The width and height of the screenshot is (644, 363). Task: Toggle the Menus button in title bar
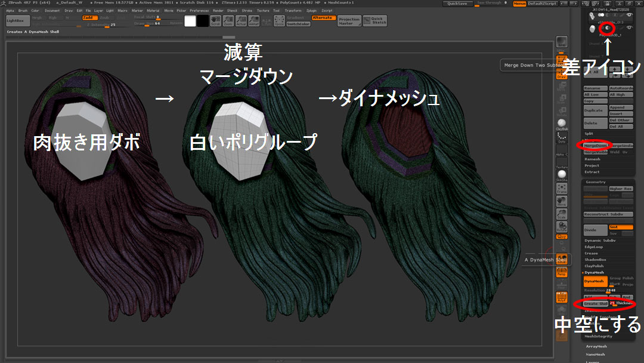(x=519, y=4)
